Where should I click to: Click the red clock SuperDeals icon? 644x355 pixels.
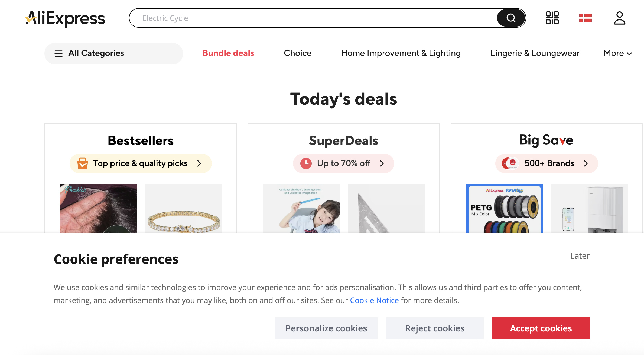pos(306,163)
